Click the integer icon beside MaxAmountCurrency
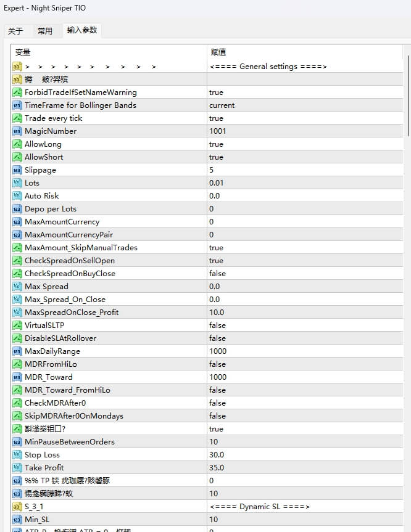This screenshot has width=411, height=532. click(x=17, y=221)
